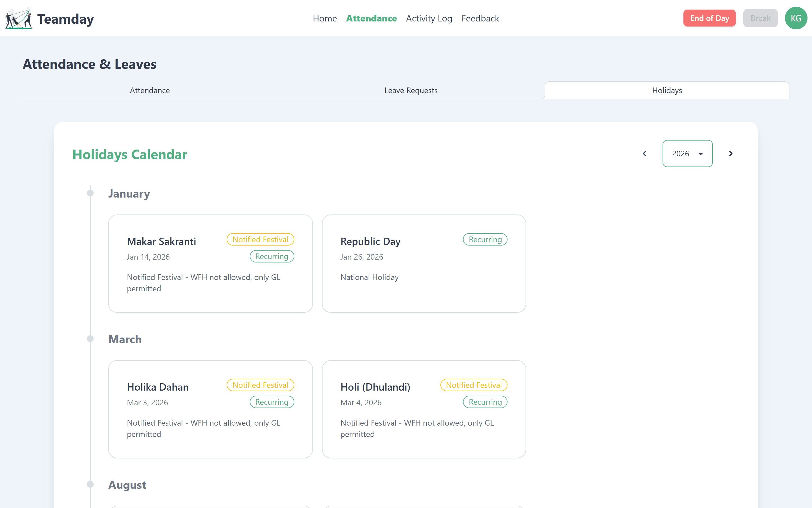
Task: Open the Home navigation link
Action: 325,18
